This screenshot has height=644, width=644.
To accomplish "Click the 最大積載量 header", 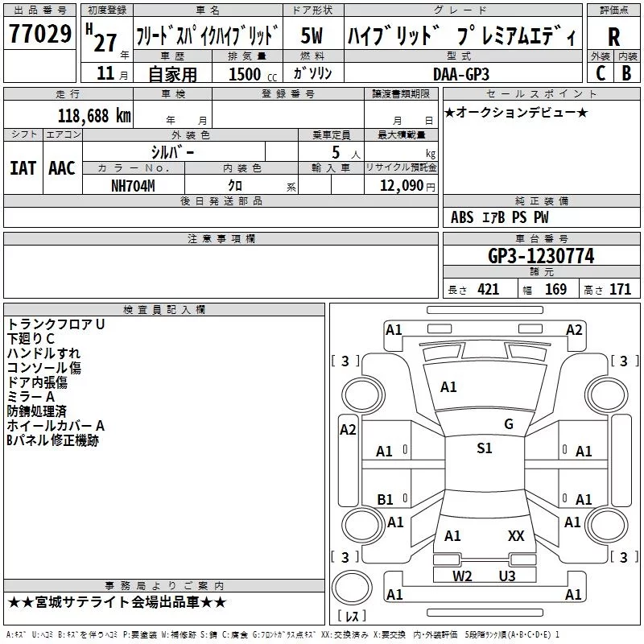I will click(401, 134).
